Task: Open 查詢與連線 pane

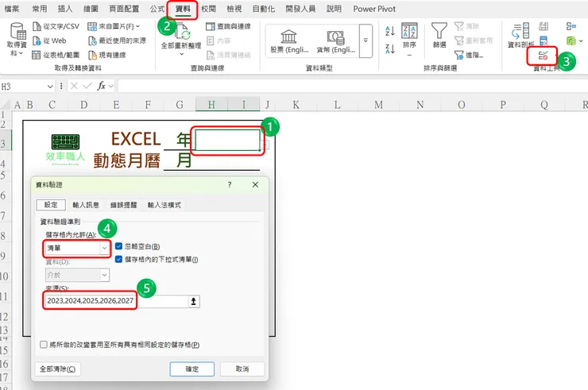Action: (x=228, y=26)
